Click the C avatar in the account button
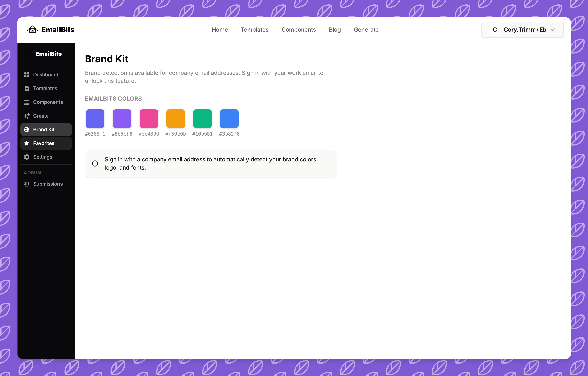 (495, 30)
